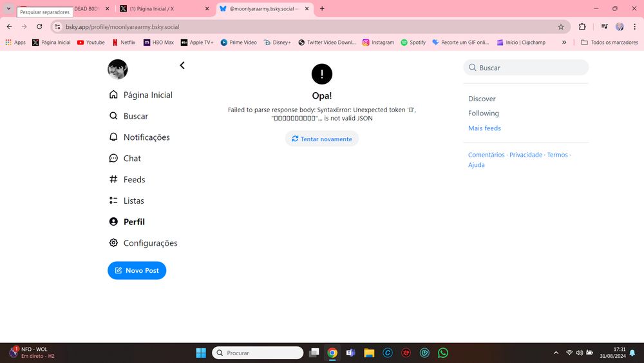Screen dimensions: 644x363
Task: Go back with browser back arrow
Action: click(x=9, y=26)
